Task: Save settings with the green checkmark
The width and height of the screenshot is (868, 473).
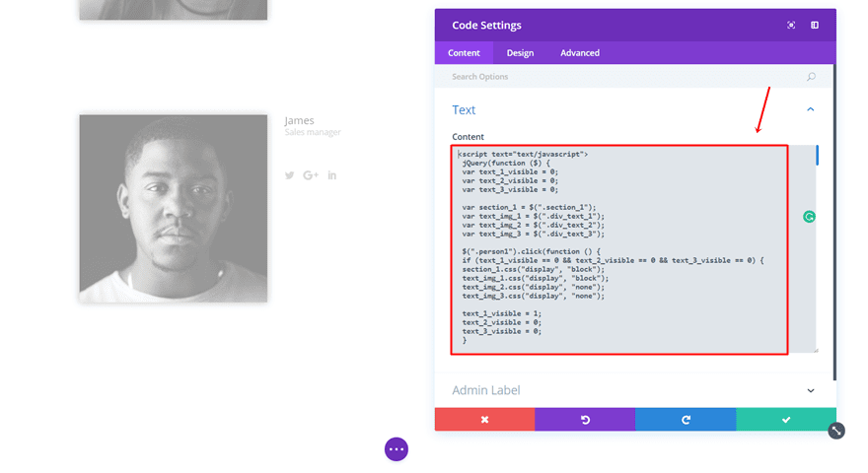Action: point(786,420)
